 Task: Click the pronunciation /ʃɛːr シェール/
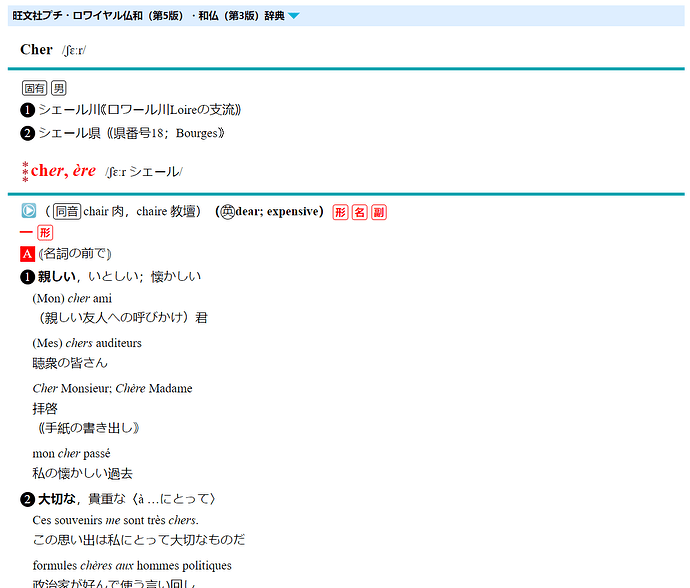coord(144,172)
